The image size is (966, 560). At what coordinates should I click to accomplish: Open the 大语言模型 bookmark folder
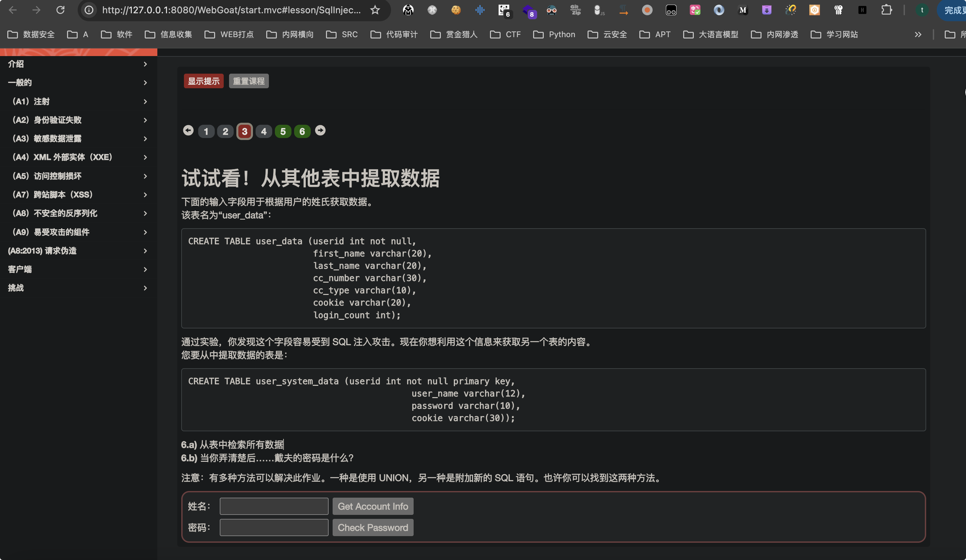[x=711, y=35]
